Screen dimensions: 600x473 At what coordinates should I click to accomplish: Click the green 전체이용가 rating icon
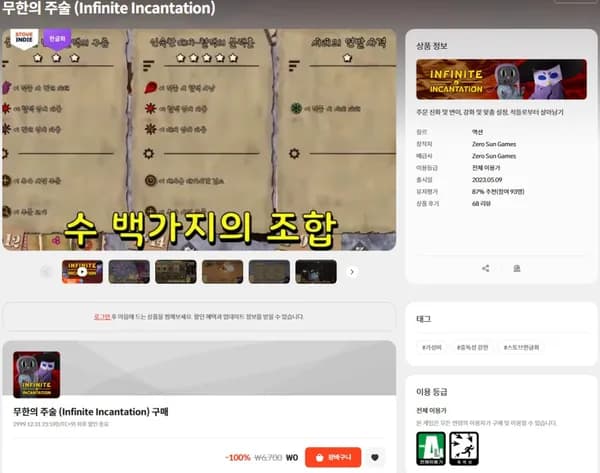(x=431, y=449)
